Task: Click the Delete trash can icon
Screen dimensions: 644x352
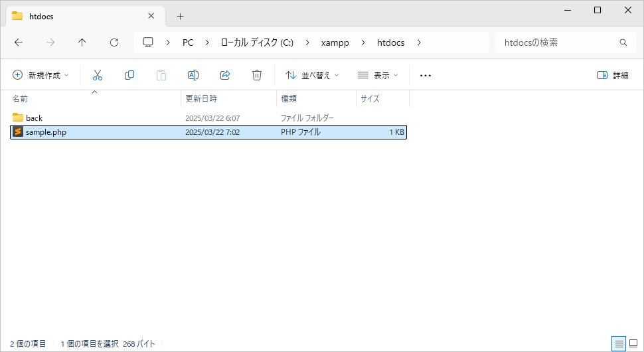Action: (x=257, y=75)
